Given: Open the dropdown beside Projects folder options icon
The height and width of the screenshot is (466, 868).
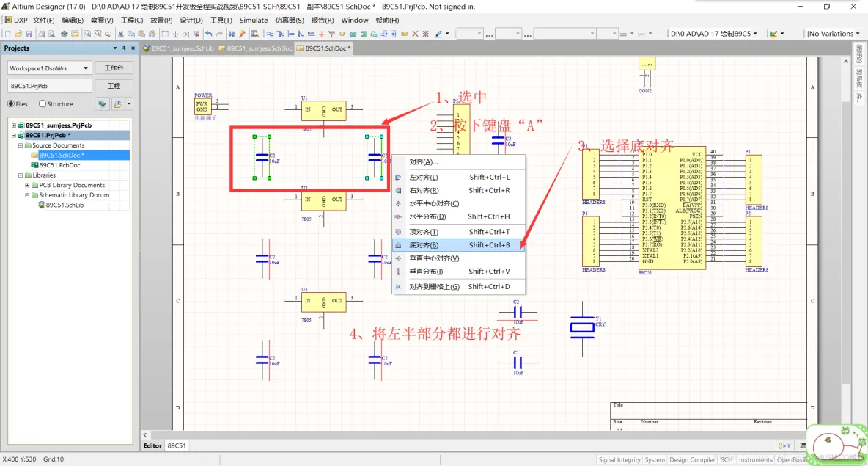Looking at the screenshot, I should pyautogui.click(x=129, y=103).
